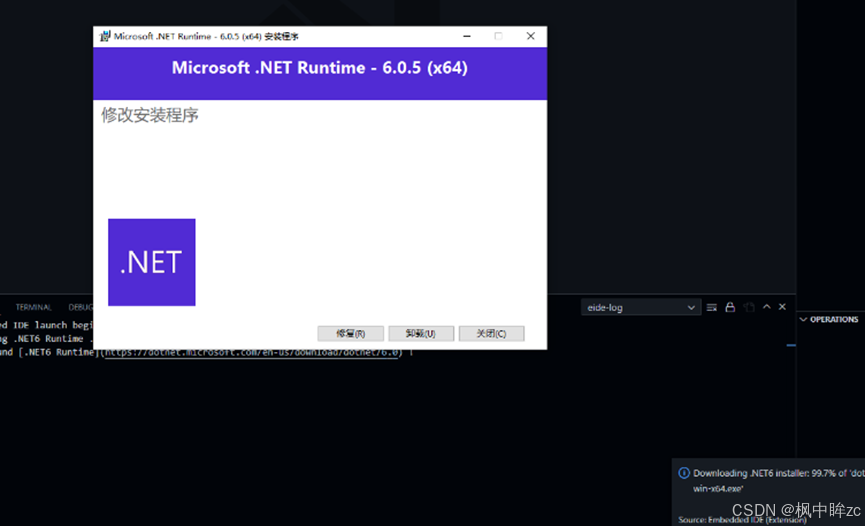Click the 'Downloading .NET6 installer' notification text
Image resolution: width=865 pixels, height=526 pixels.
(x=778, y=480)
